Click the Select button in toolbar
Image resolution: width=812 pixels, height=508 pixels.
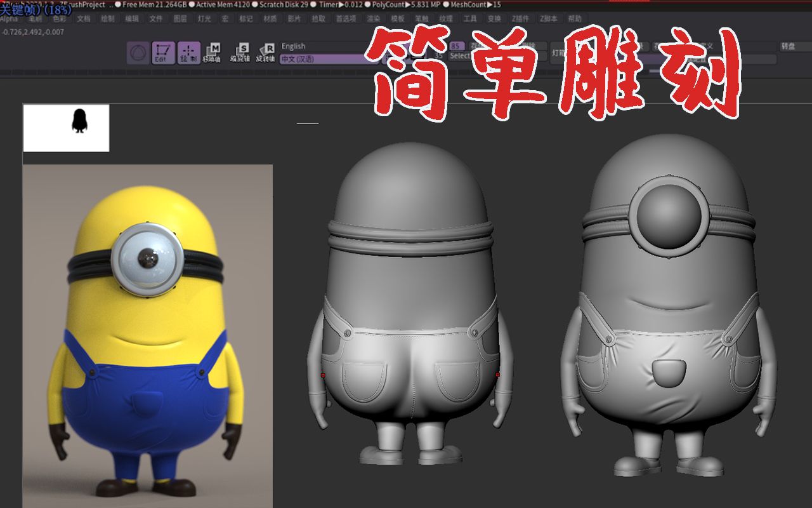point(461,56)
